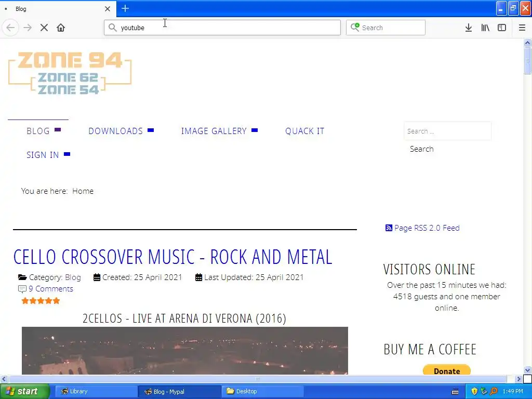Select the Blog browser tab
The image size is (532, 399).
point(58,9)
